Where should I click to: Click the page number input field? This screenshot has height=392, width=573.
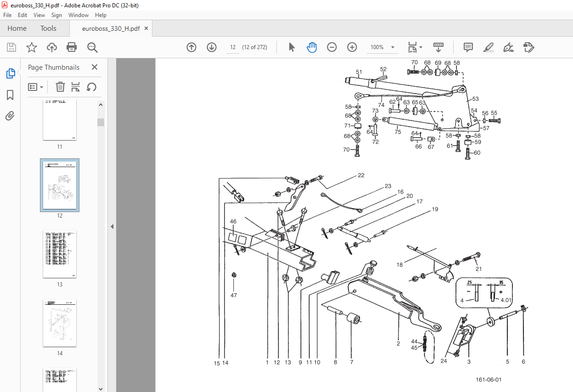tap(233, 47)
